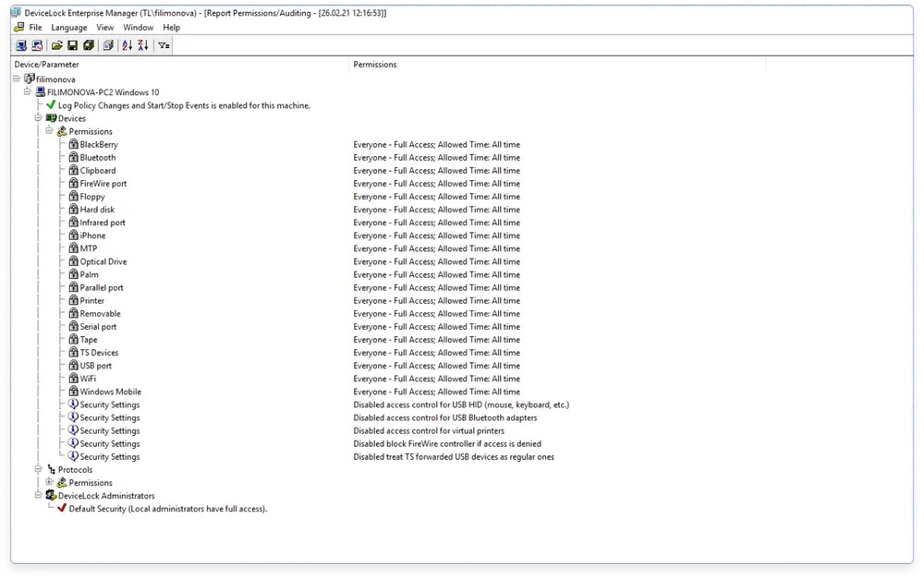Viewport: 924px width, 579px height.
Task: Click the computer icon for FILIMONOVA-PC2
Action: point(40,92)
